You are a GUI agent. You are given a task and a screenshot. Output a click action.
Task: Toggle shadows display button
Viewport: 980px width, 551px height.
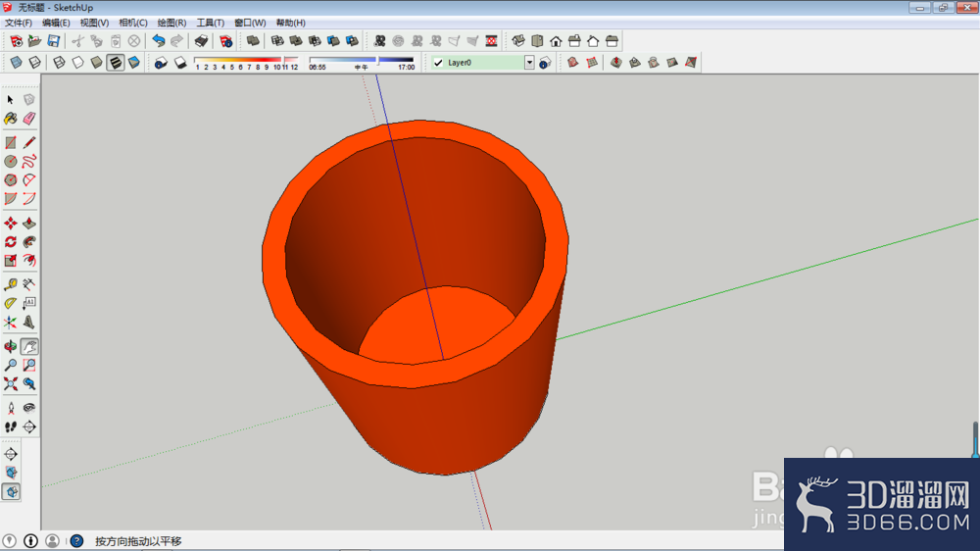click(180, 63)
